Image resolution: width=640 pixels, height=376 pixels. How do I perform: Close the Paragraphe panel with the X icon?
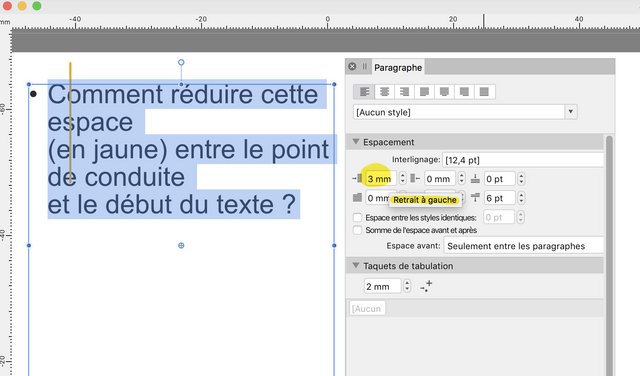point(352,66)
